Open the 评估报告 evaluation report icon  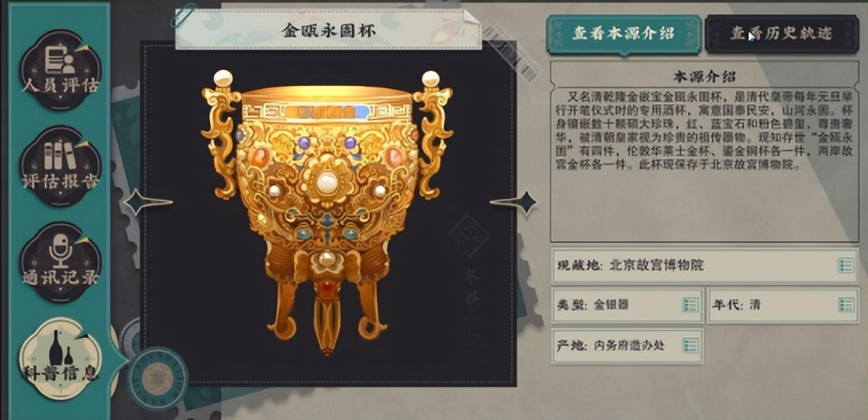pos(60,167)
